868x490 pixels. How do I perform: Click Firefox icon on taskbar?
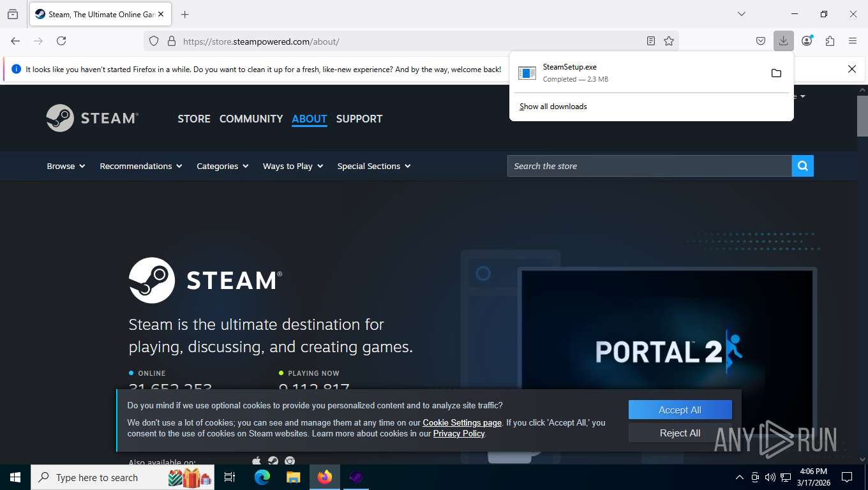click(x=325, y=477)
